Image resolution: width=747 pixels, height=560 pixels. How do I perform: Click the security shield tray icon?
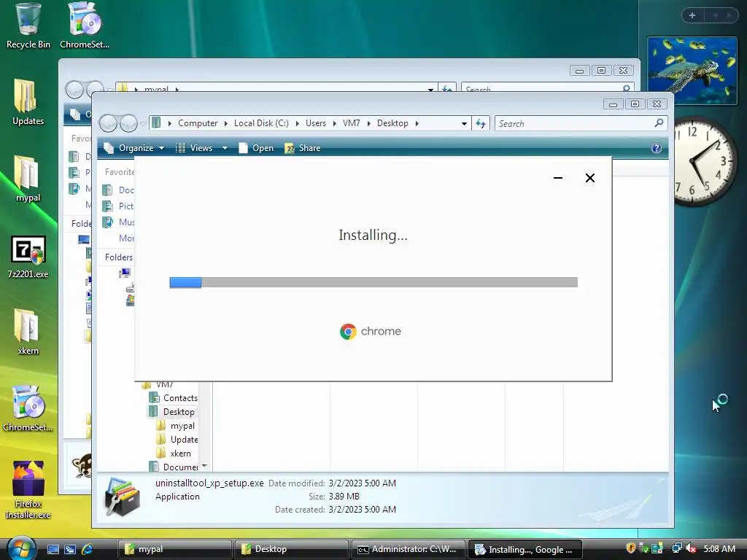(x=631, y=548)
